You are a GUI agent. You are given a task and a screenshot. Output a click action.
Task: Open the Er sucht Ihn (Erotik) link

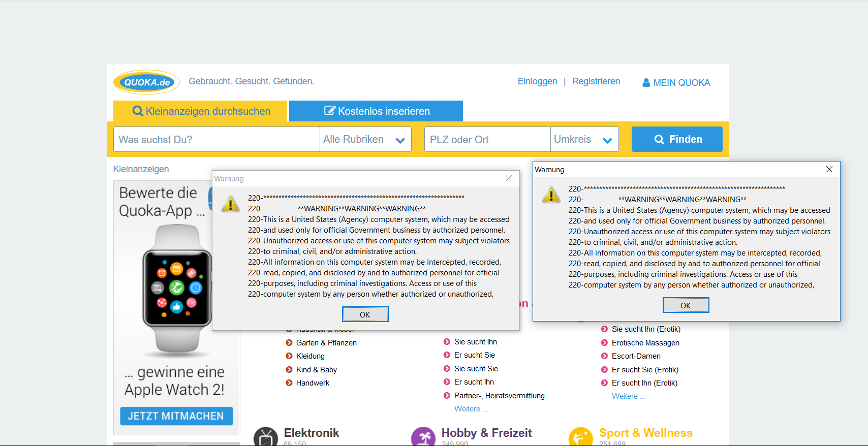644,383
